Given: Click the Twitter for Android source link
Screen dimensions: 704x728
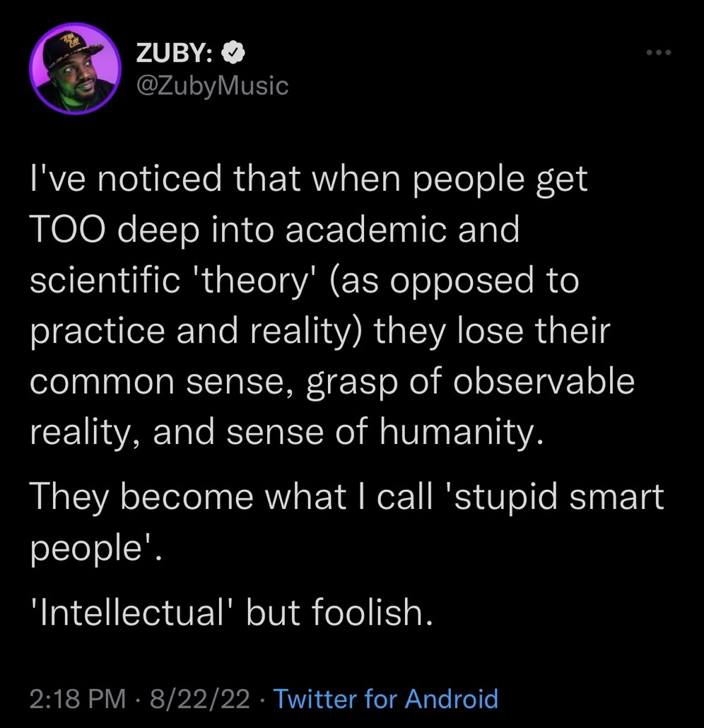Looking at the screenshot, I should (385, 698).
